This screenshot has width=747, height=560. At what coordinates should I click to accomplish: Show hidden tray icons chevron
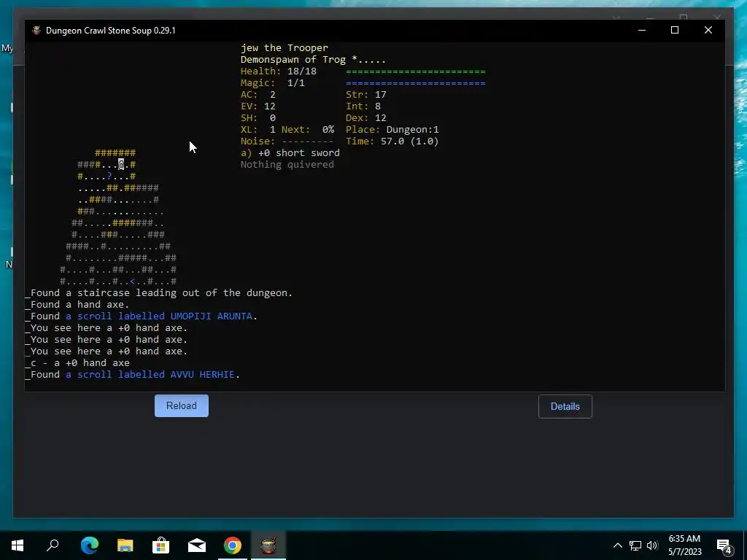617,545
